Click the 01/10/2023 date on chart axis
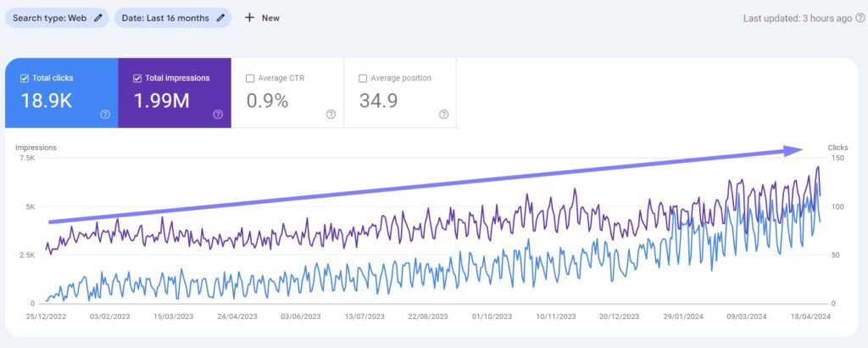This screenshot has height=348, width=868. click(x=492, y=317)
